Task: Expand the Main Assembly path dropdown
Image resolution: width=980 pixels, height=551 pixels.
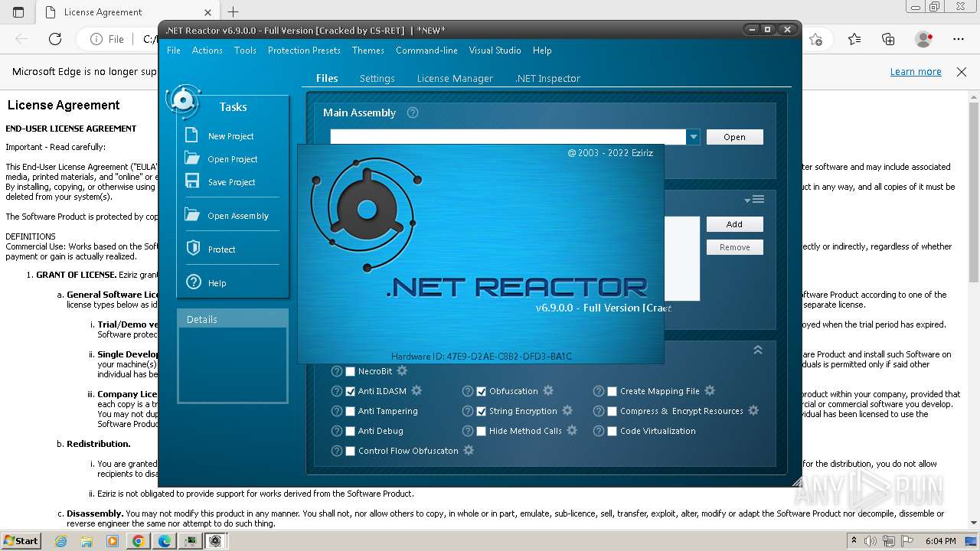Action: pyautogui.click(x=693, y=137)
